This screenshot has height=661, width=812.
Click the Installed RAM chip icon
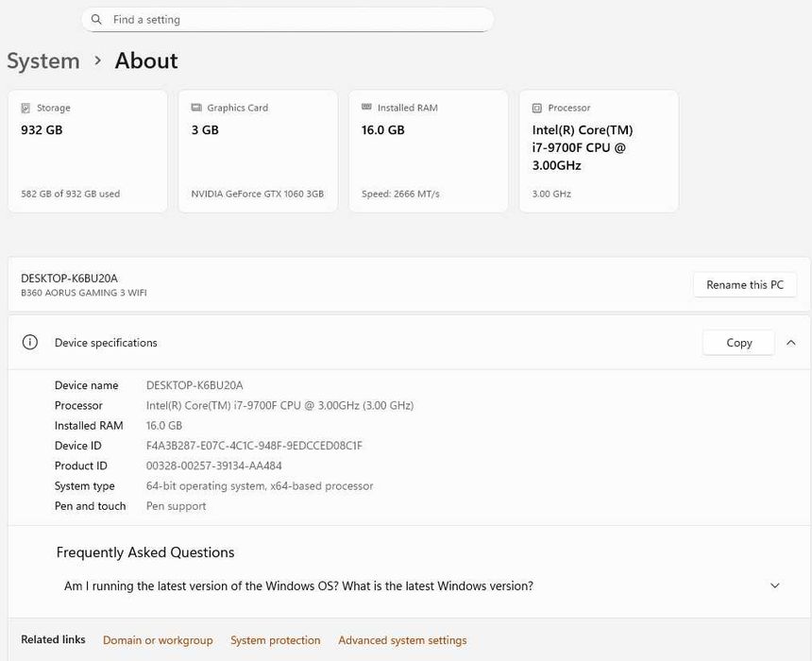pos(366,109)
